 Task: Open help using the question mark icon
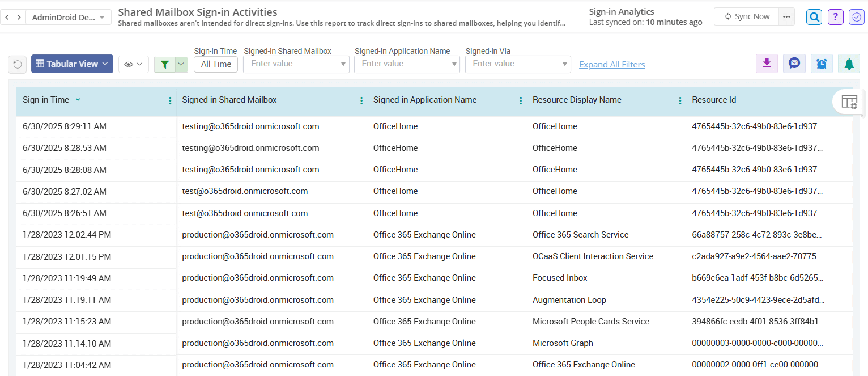click(835, 16)
